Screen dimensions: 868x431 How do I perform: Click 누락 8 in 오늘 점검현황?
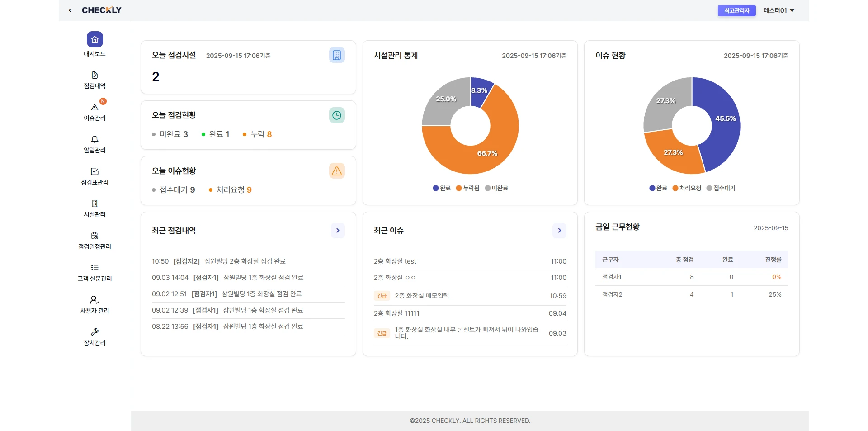point(257,134)
